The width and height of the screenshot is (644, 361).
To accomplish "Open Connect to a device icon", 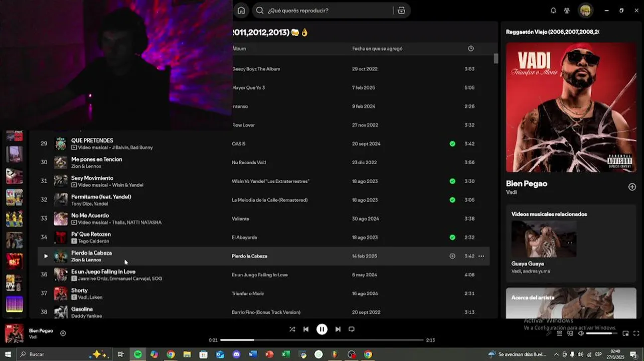I will pos(570,333).
